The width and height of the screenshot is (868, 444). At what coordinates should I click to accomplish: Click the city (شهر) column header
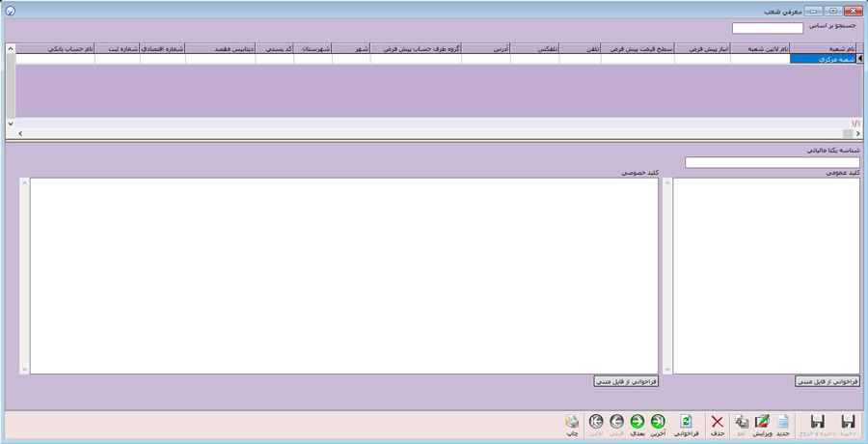[x=351, y=47]
